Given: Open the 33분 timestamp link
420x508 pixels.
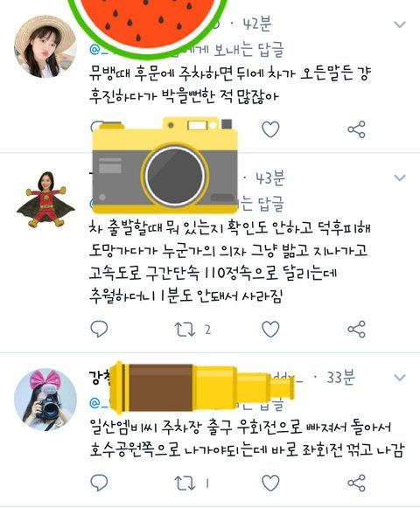Looking at the screenshot, I should tap(340, 377).
